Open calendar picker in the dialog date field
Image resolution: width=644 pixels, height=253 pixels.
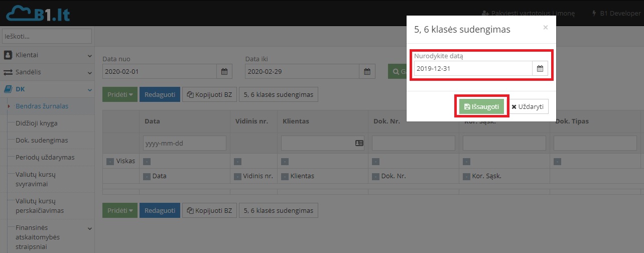click(x=540, y=69)
